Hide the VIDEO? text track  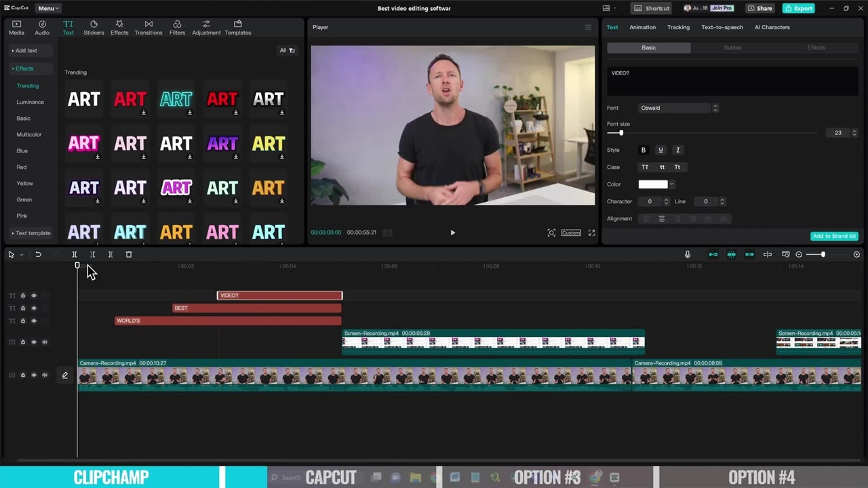pyautogui.click(x=34, y=296)
